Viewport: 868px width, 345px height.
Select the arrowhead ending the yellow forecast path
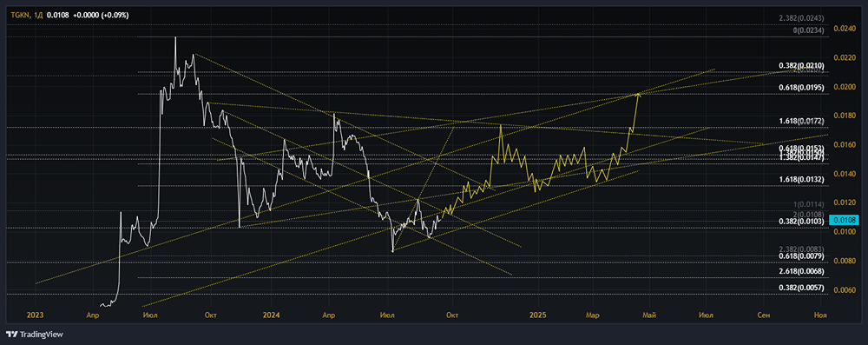639,96
